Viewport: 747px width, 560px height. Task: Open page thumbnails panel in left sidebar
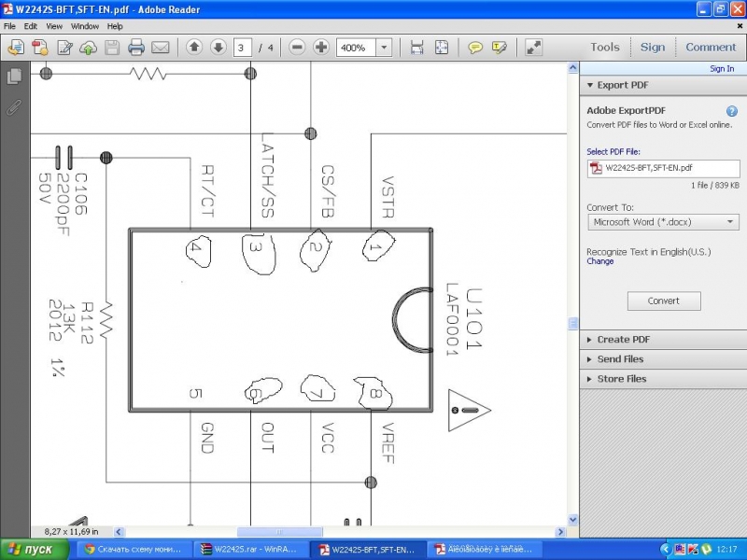tap(14, 77)
